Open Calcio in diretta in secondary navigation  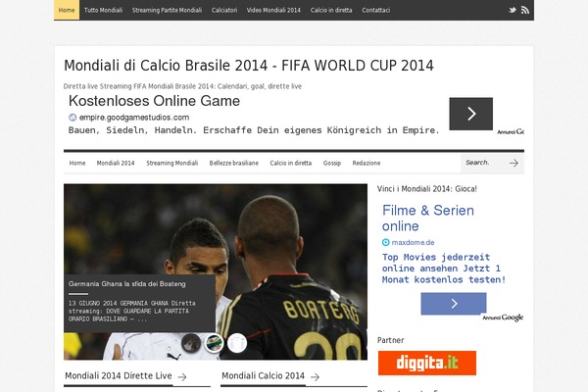(x=291, y=163)
